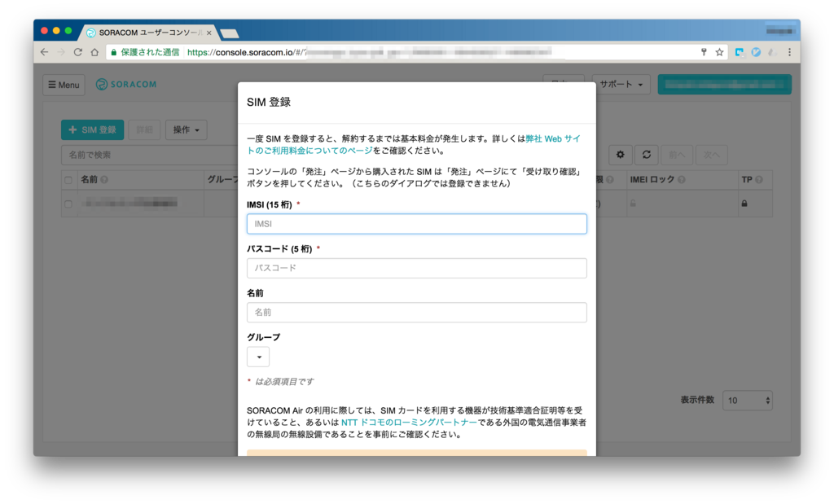The width and height of the screenshot is (834, 504).
Task: Click the round blue extension icon
Action: click(756, 52)
